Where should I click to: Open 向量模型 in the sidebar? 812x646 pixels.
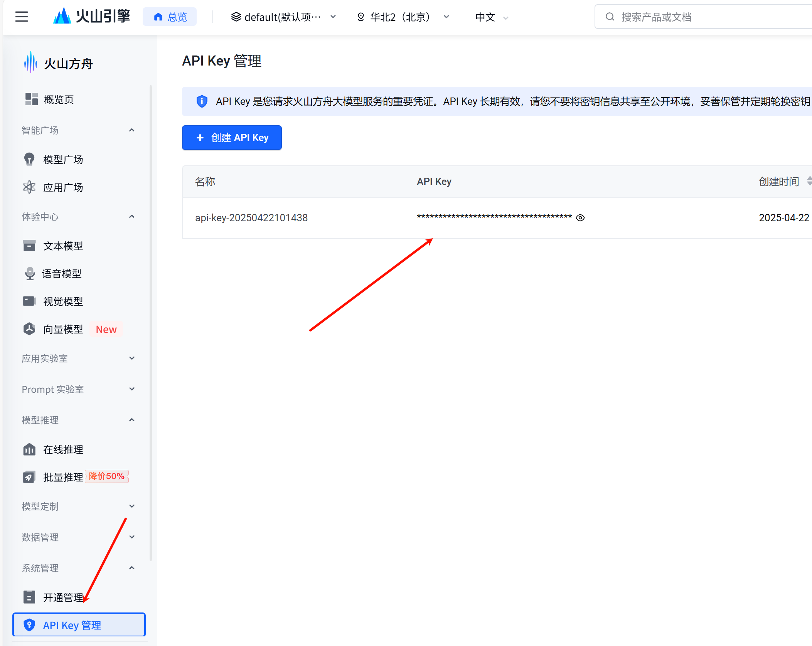(63, 329)
